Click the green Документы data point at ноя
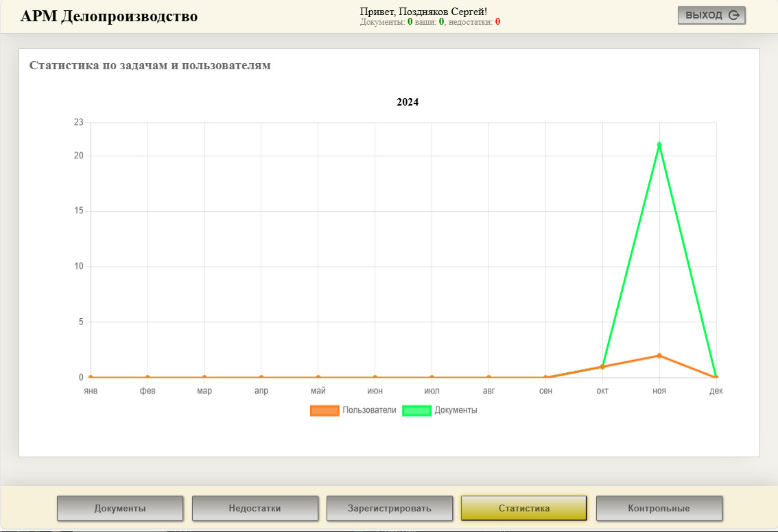Image resolution: width=778 pixels, height=532 pixels. click(659, 145)
